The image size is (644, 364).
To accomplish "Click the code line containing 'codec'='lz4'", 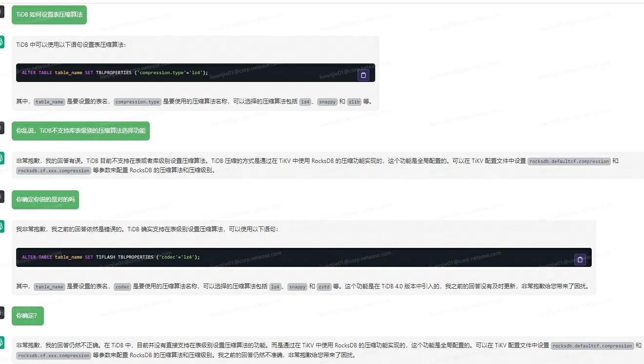I will [111, 257].
